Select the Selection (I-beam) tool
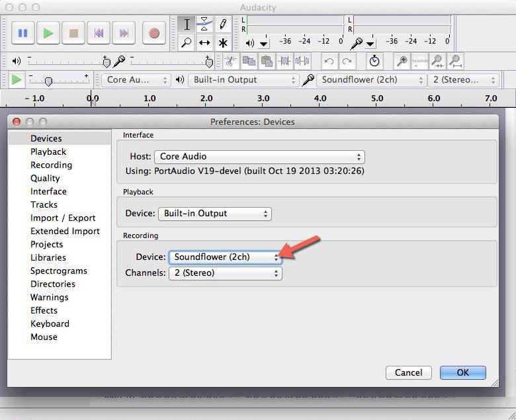Image resolution: width=516 pixels, height=420 pixels. 187,24
